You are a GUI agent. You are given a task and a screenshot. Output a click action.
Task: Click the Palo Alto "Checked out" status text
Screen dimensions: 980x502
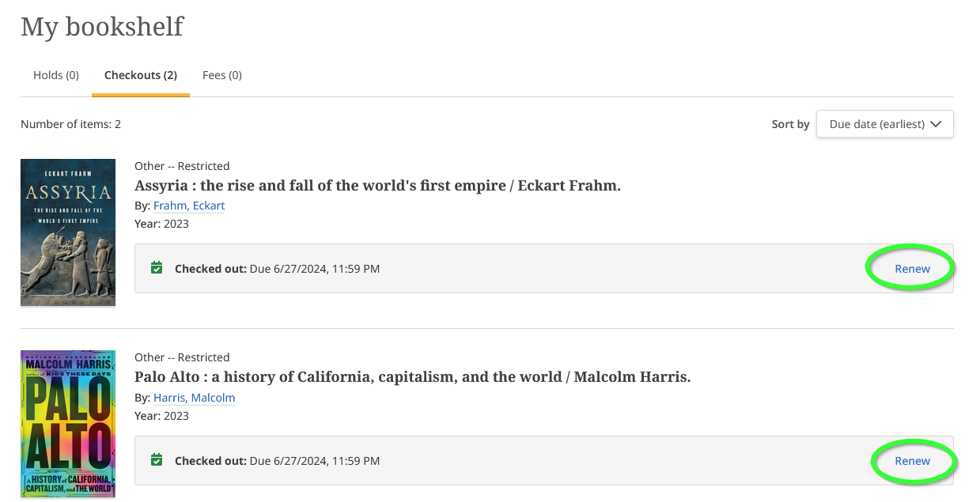[x=210, y=461]
